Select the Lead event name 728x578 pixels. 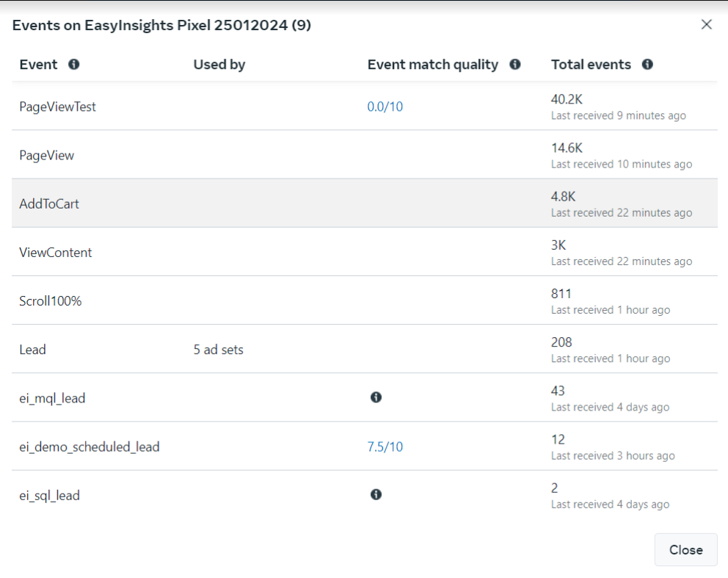[32, 350]
